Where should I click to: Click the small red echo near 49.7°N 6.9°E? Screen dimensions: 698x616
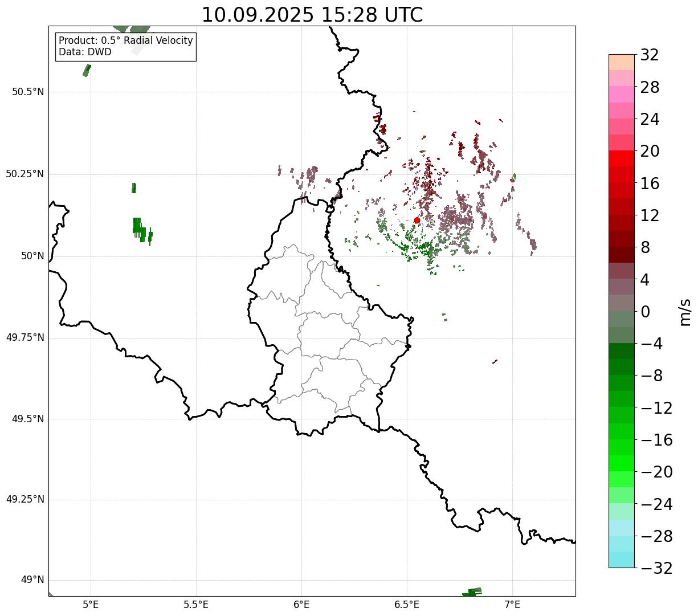coord(495,361)
